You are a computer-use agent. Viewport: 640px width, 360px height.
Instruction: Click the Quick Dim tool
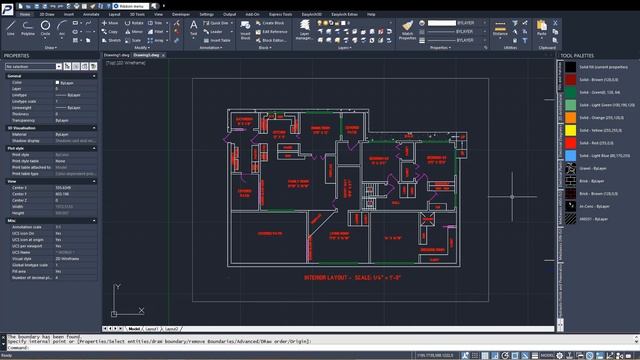tap(216, 23)
